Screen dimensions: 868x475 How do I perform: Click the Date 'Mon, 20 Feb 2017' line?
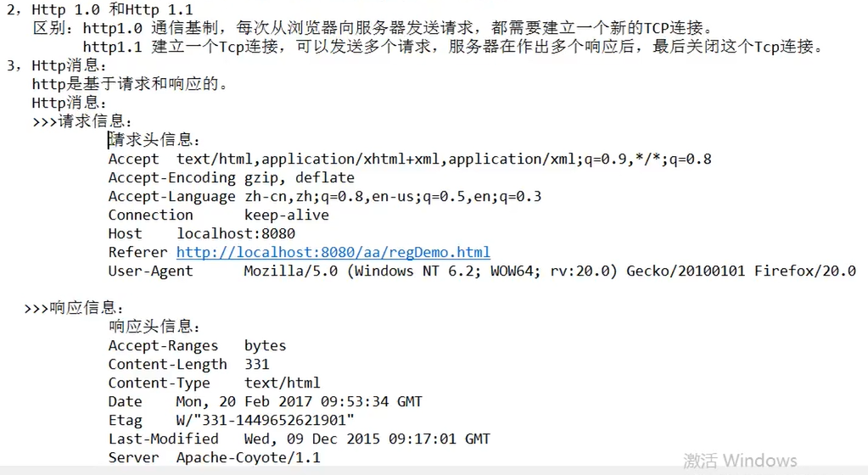pyautogui.click(x=266, y=401)
